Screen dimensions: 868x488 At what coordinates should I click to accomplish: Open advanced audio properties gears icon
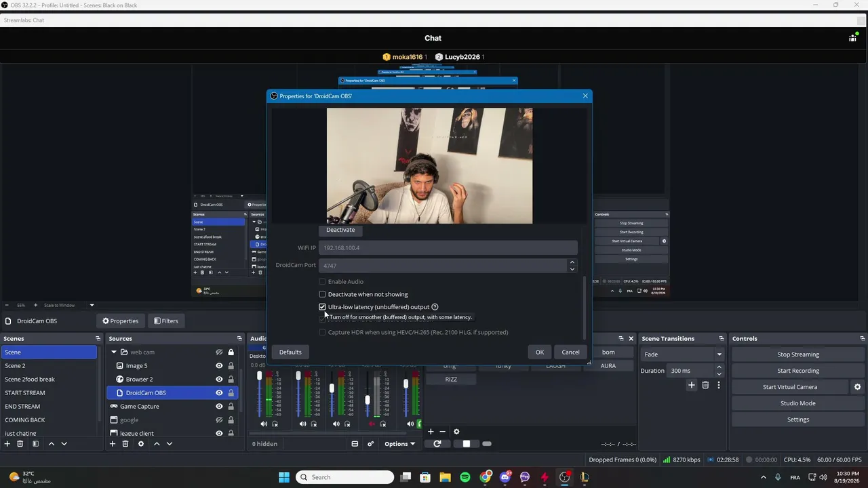coord(370,444)
